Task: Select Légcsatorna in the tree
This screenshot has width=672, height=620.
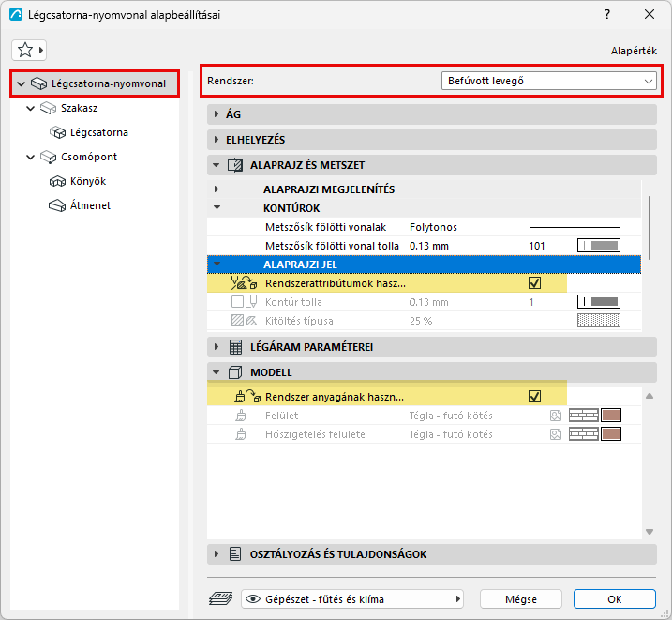Action: point(99,132)
